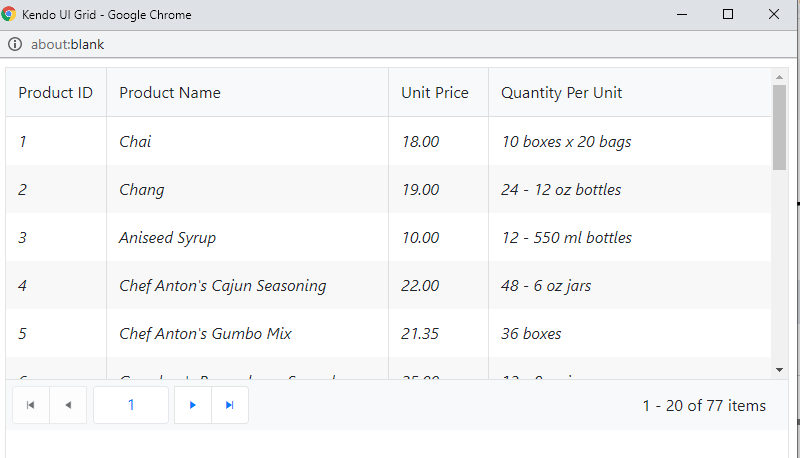Maximize the Chrome window
This screenshot has width=800, height=458.
pos(728,14)
